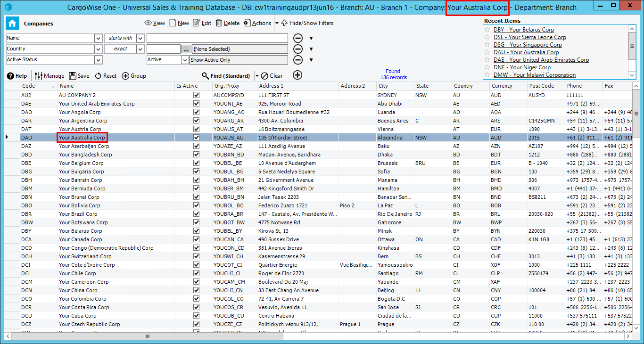Click the Save floppy disk button
644x344 pixels.
coord(79,76)
